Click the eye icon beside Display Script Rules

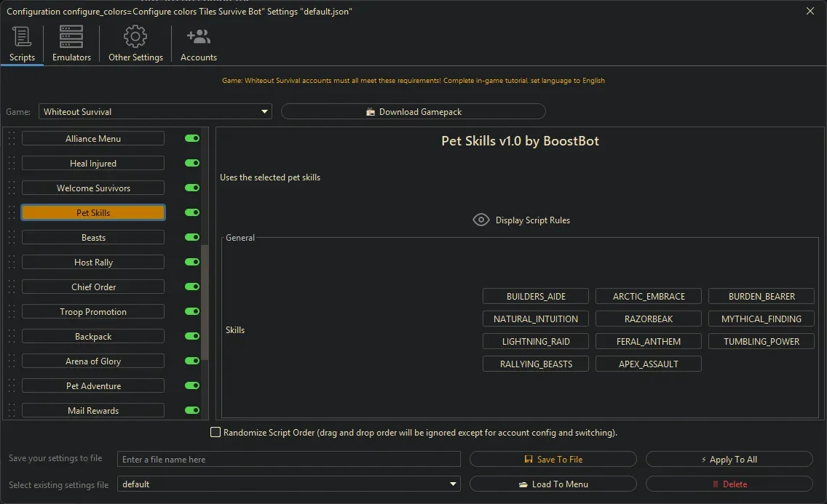[480, 220]
